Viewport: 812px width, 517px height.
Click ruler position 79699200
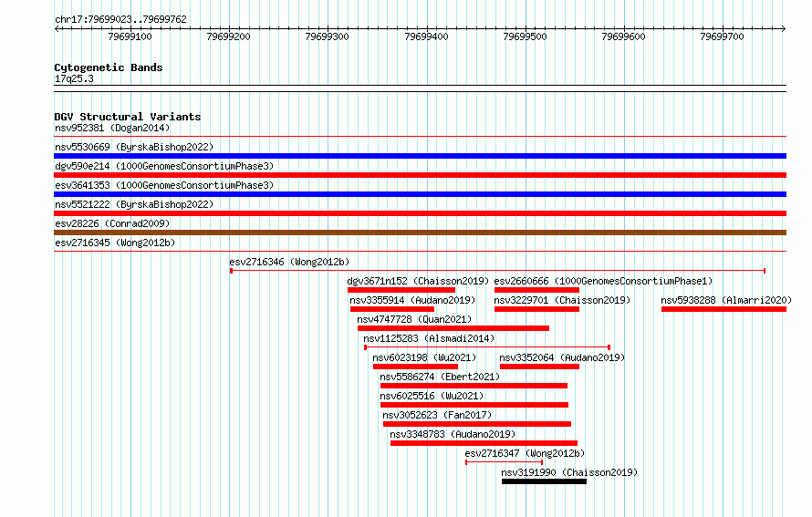point(228,36)
